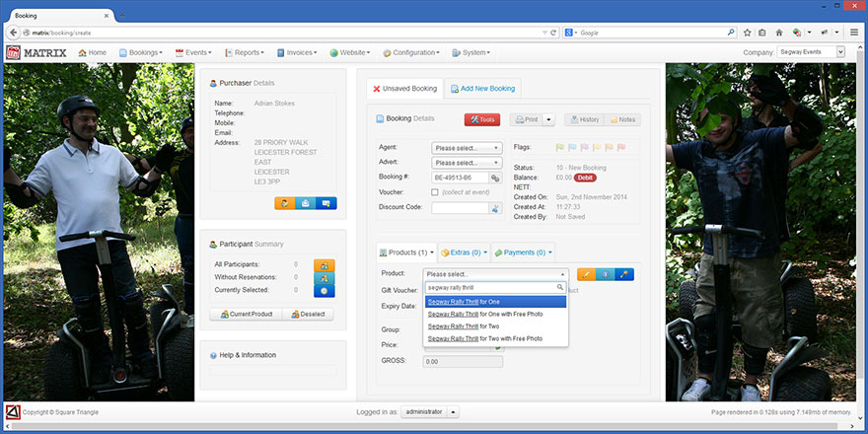Open the Agent dropdown

[x=467, y=148]
